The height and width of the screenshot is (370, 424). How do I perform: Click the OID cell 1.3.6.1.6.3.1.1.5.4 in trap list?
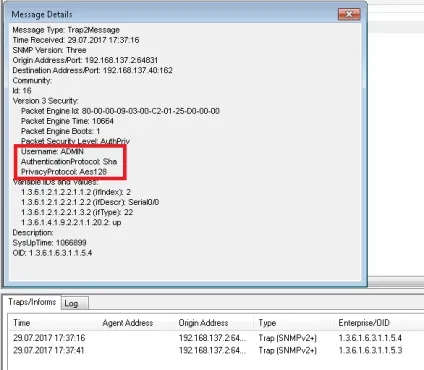[x=370, y=338]
